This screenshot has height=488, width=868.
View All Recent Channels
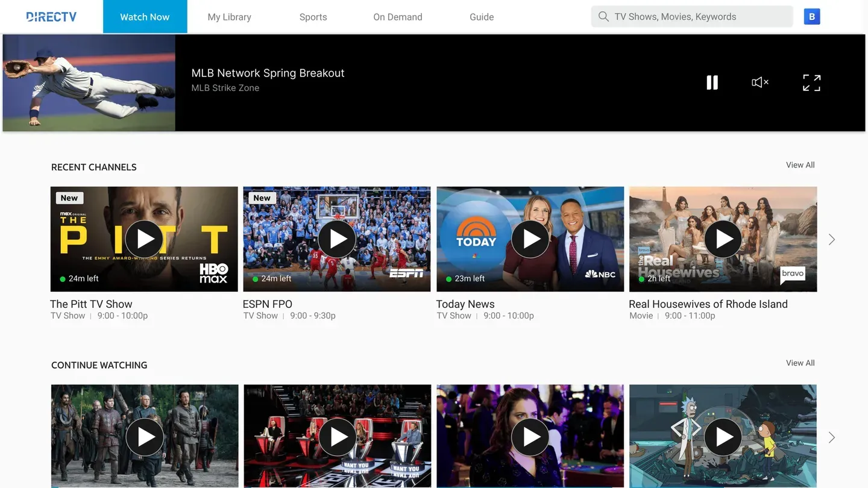point(800,165)
